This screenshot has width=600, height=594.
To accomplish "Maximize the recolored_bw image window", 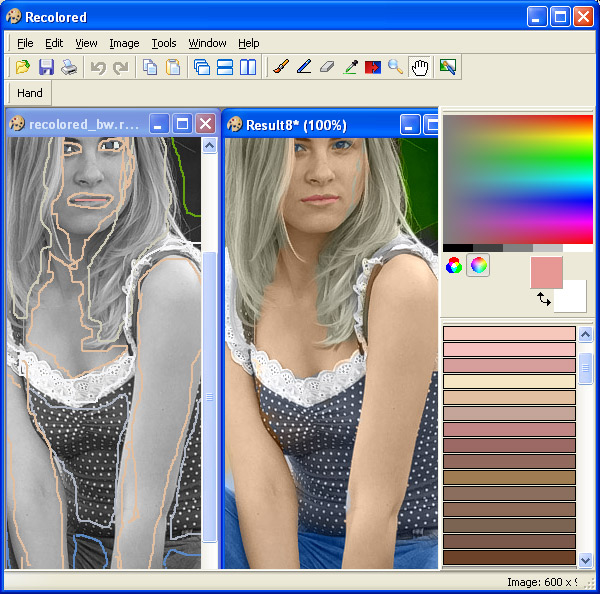I will coord(182,124).
